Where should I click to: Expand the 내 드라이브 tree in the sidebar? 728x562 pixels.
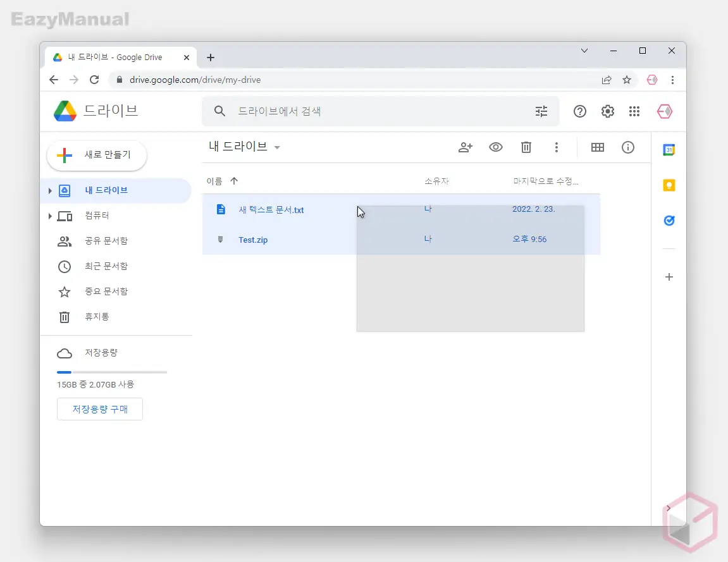pos(51,190)
